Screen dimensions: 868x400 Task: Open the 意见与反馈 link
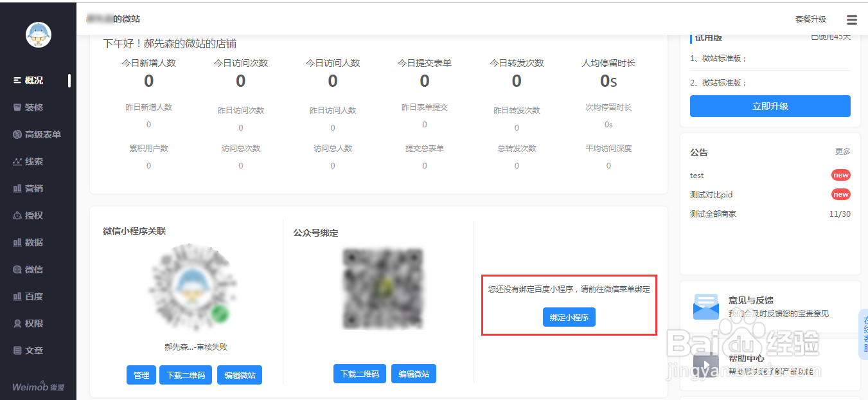point(751,300)
